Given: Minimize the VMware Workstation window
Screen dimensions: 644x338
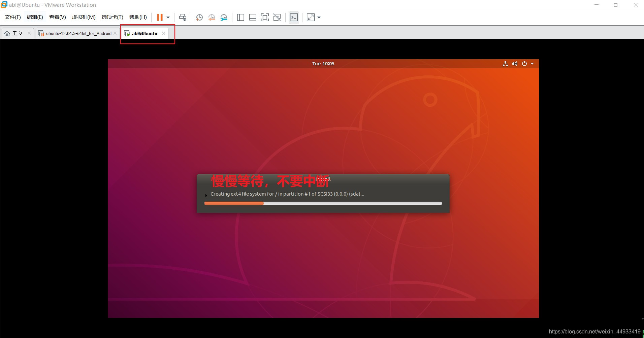Looking at the screenshot, I should pyautogui.click(x=597, y=5).
